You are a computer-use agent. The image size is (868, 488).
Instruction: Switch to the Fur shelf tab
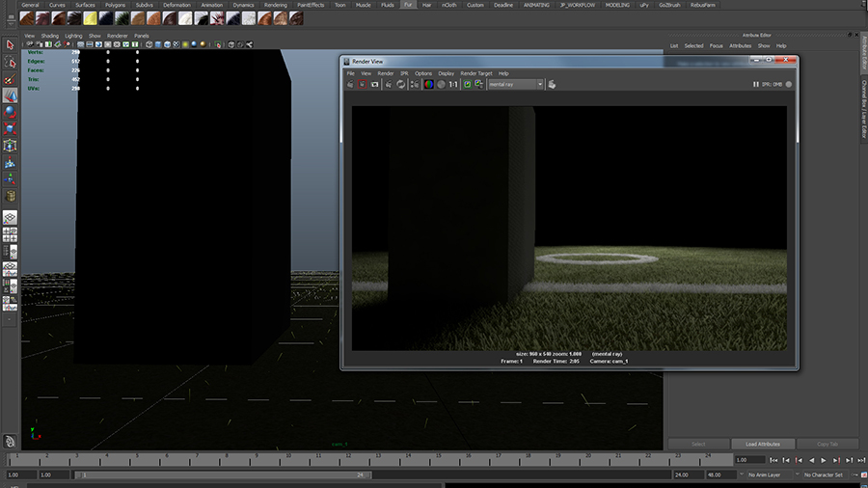click(408, 5)
